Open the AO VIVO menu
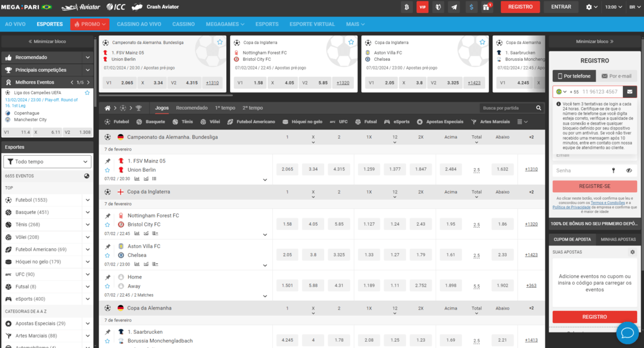The image size is (644, 348). pos(15,24)
